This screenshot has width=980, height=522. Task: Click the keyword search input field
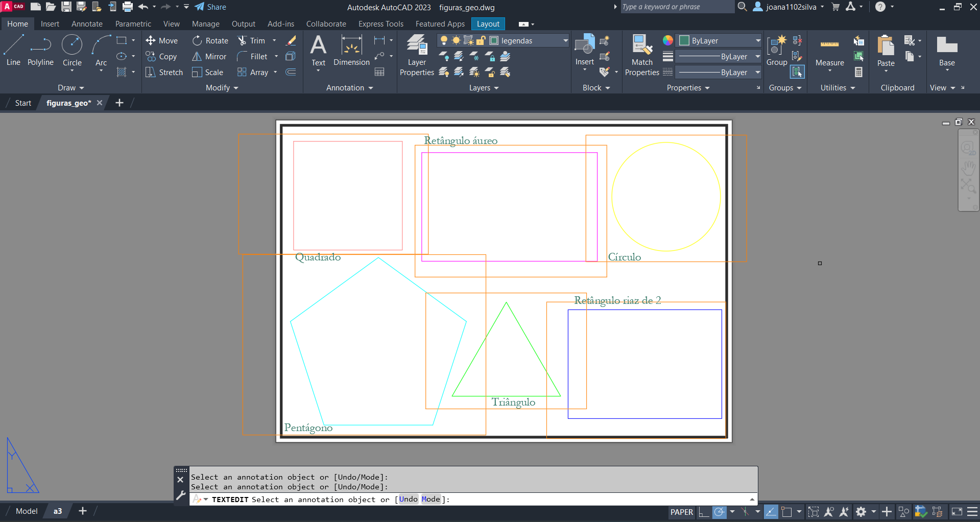[676, 7]
